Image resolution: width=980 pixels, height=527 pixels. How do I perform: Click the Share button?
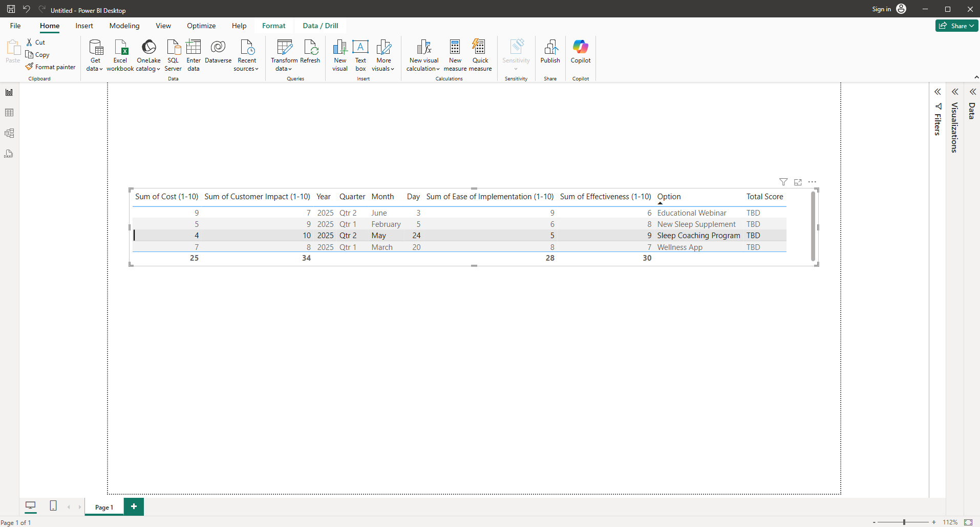[x=956, y=26]
